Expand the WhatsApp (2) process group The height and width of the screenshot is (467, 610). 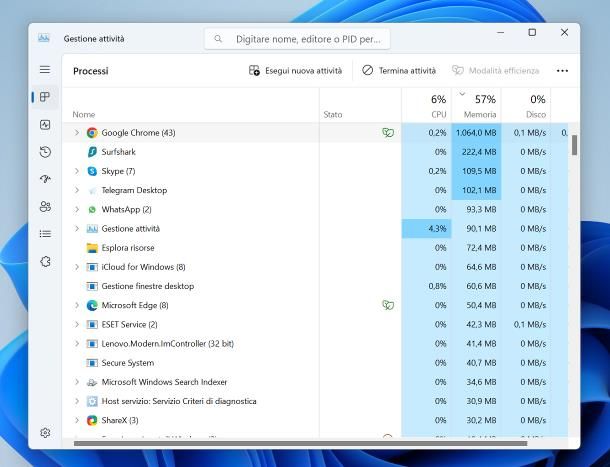coord(77,209)
